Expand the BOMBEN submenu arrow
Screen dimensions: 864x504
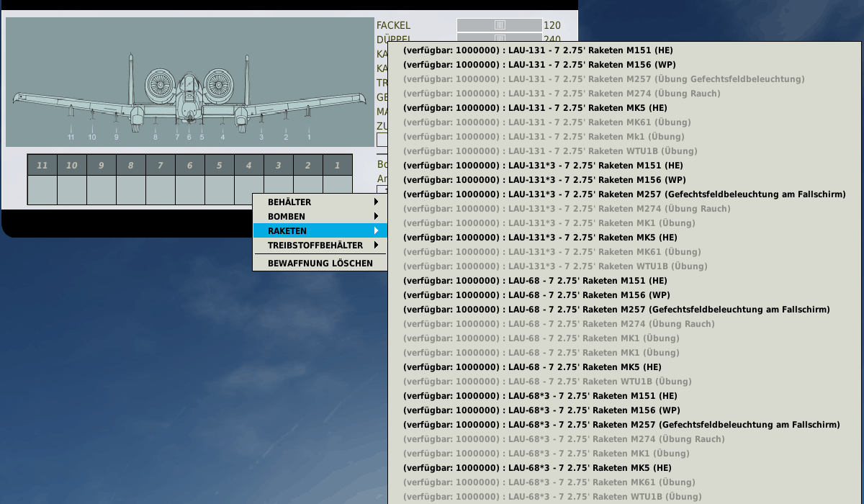[x=376, y=217]
